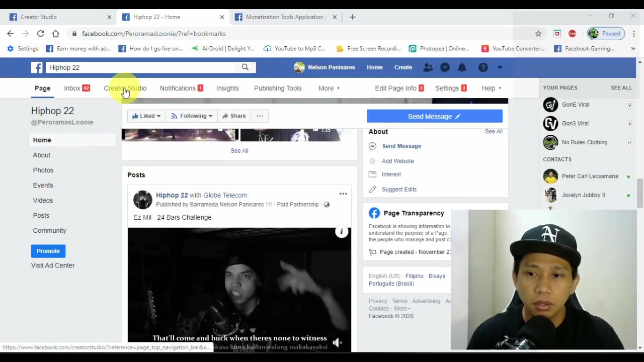Screen dimensions: 644x362
Task: Click Hiphop 22 post author avatar
Action: tap(143, 200)
